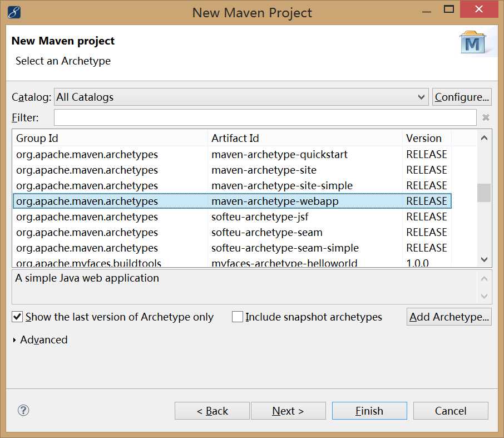Click the Add Archetype... button
504x438 pixels.
(x=449, y=317)
